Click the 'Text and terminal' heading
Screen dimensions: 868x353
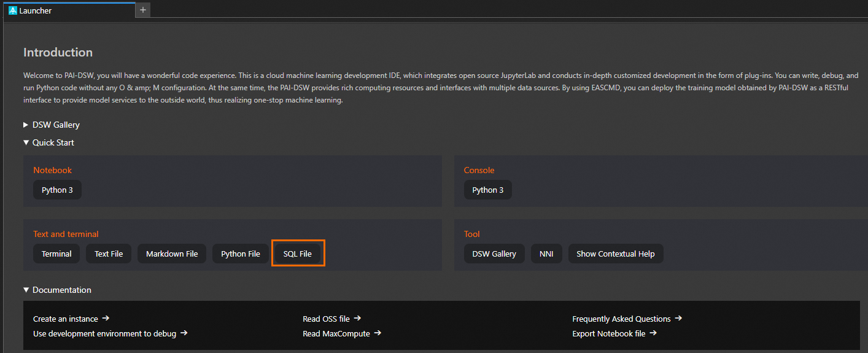66,234
